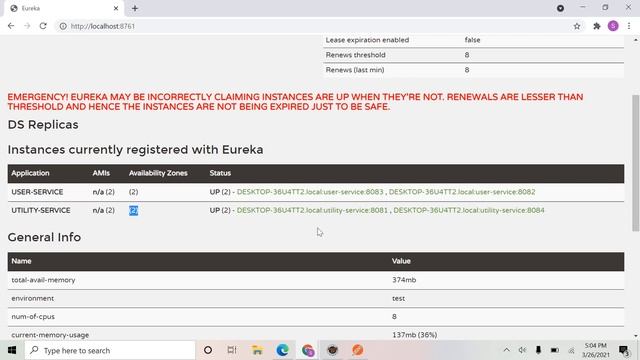Open the Chrome profile avatar
The image size is (640, 360).
click(x=613, y=26)
